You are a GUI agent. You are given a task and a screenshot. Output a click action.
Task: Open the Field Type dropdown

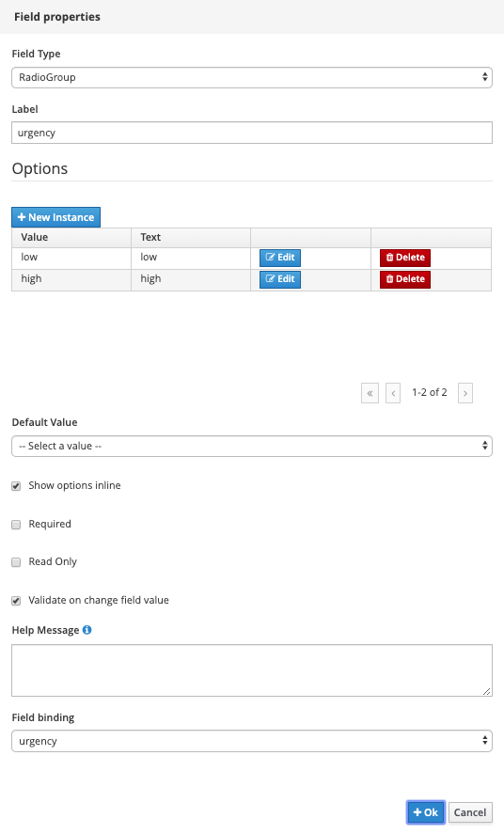tap(252, 78)
